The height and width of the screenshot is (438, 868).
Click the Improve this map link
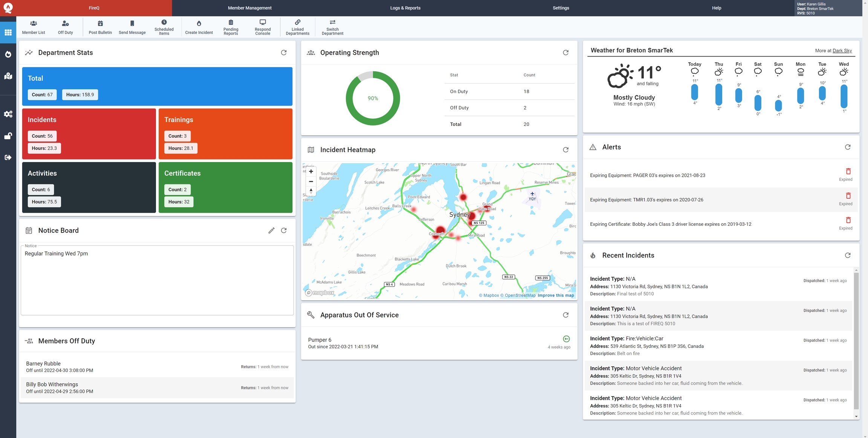click(x=556, y=296)
